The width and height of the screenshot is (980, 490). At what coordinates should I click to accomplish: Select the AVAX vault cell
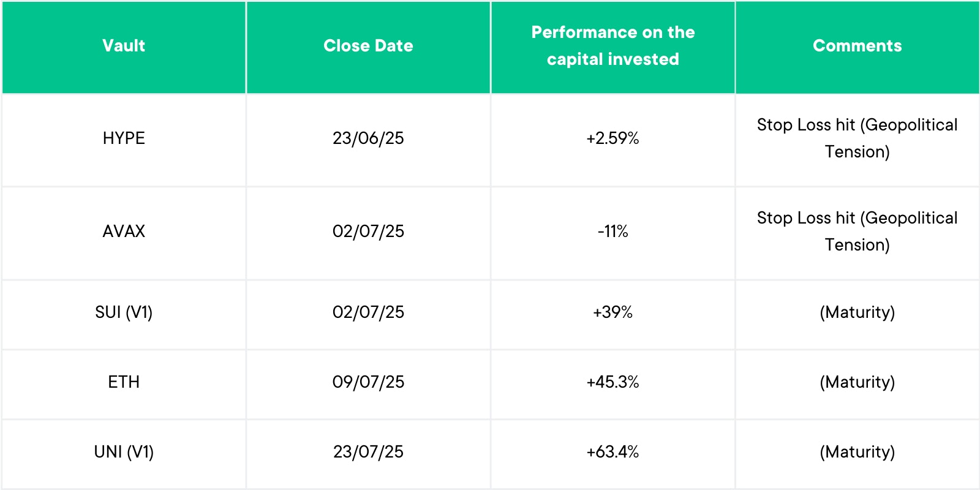[x=124, y=232]
